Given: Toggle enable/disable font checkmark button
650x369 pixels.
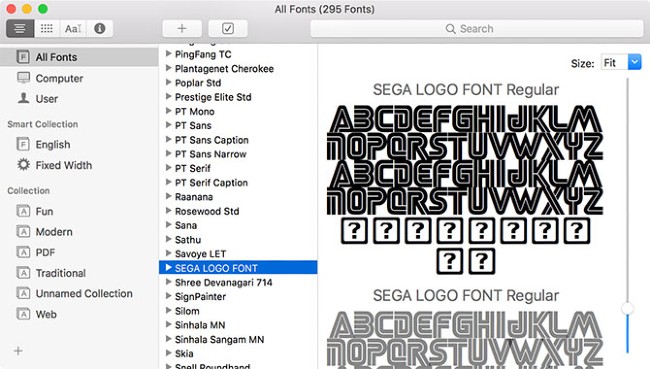Looking at the screenshot, I should pyautogui.click(x=228, y=29).
